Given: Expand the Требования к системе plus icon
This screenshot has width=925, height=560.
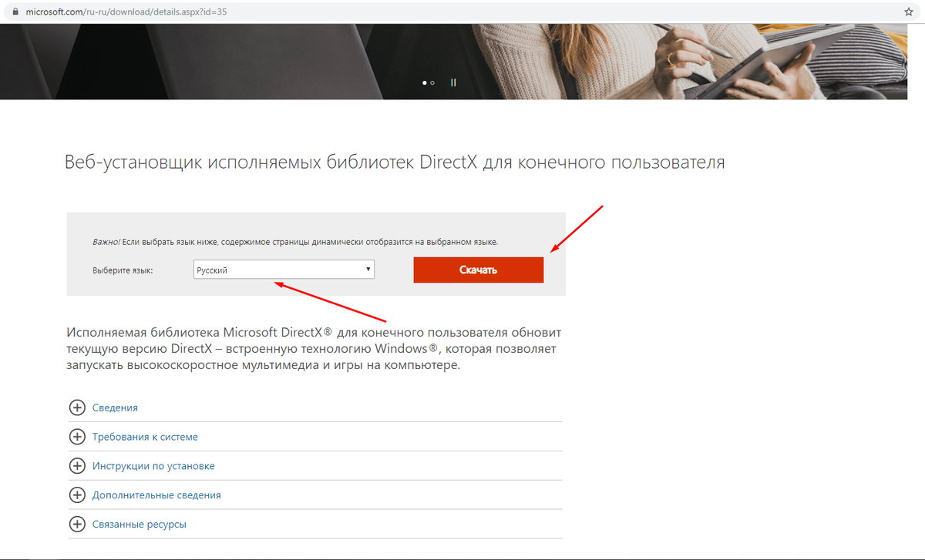Looking at the screenshot, I should (x=77, y=437).
